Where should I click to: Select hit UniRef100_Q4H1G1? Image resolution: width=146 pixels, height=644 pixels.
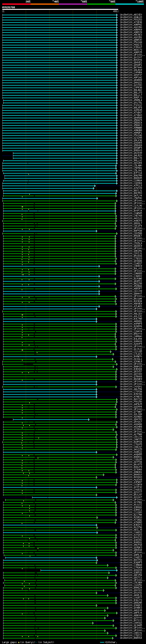131,82
